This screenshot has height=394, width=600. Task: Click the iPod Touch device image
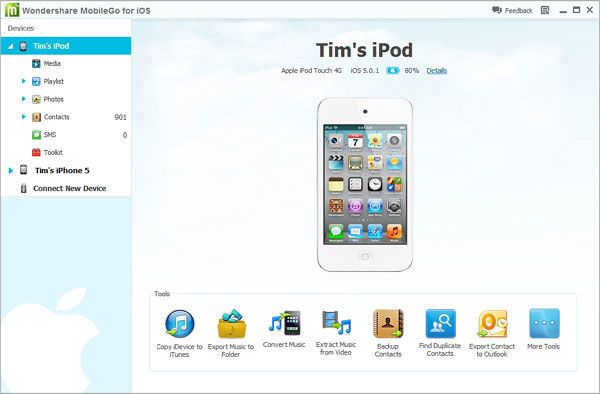pos(365,185)
